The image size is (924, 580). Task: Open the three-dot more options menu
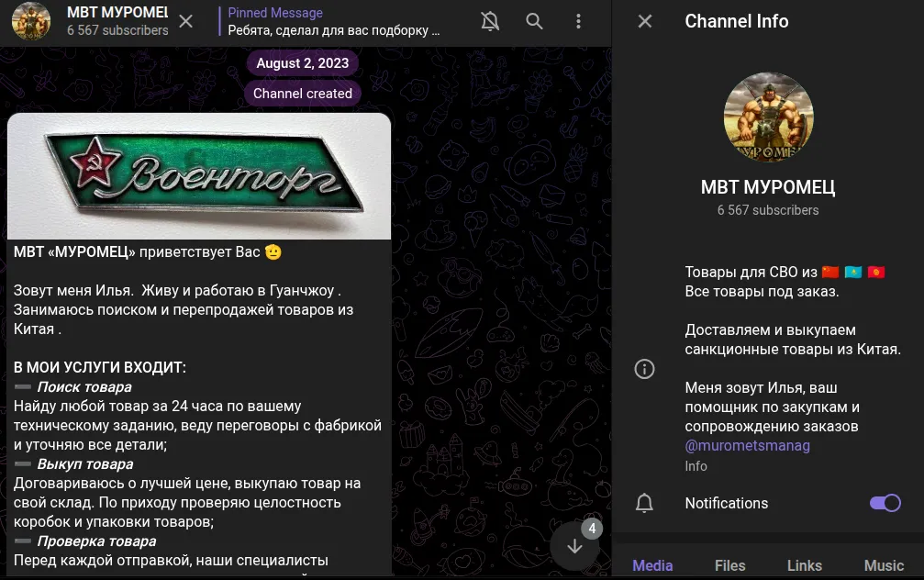click(x=578, y=21)
